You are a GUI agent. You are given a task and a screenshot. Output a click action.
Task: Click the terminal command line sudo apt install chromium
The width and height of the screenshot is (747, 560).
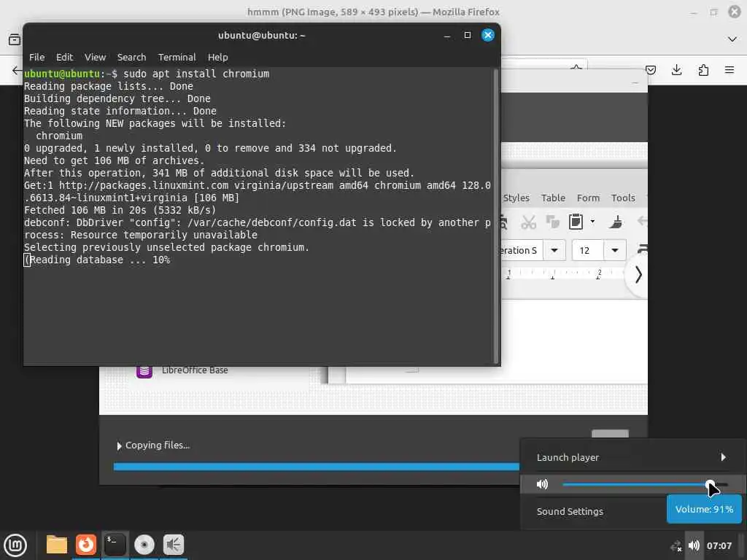click(196, 74)
